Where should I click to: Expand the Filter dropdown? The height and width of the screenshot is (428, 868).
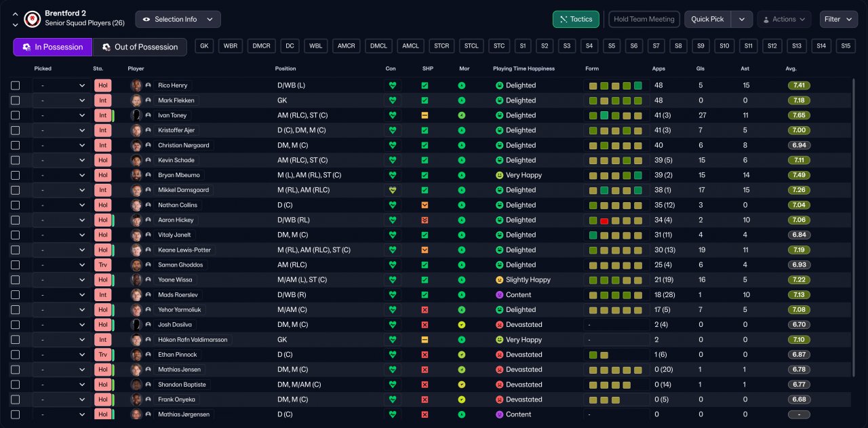(x=838, y=19)
